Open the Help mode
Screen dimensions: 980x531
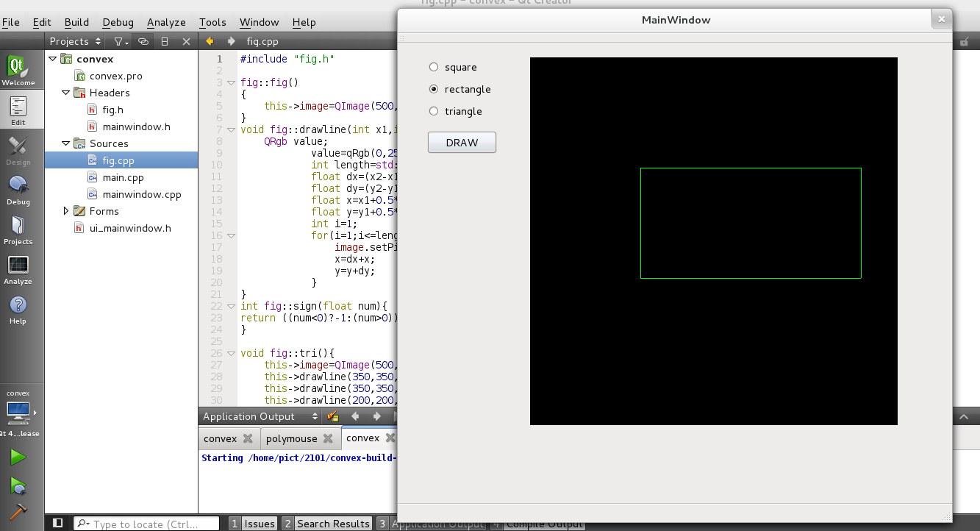pos(19,309)
